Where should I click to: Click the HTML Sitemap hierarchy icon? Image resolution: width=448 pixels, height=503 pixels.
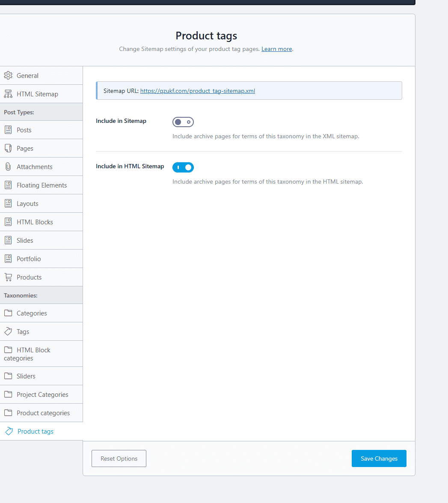8,94
